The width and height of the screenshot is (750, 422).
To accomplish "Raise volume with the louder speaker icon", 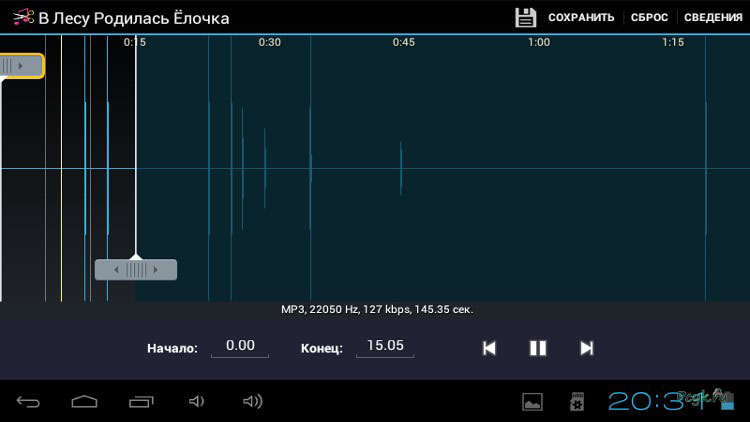I will click(x=253, y=402).
